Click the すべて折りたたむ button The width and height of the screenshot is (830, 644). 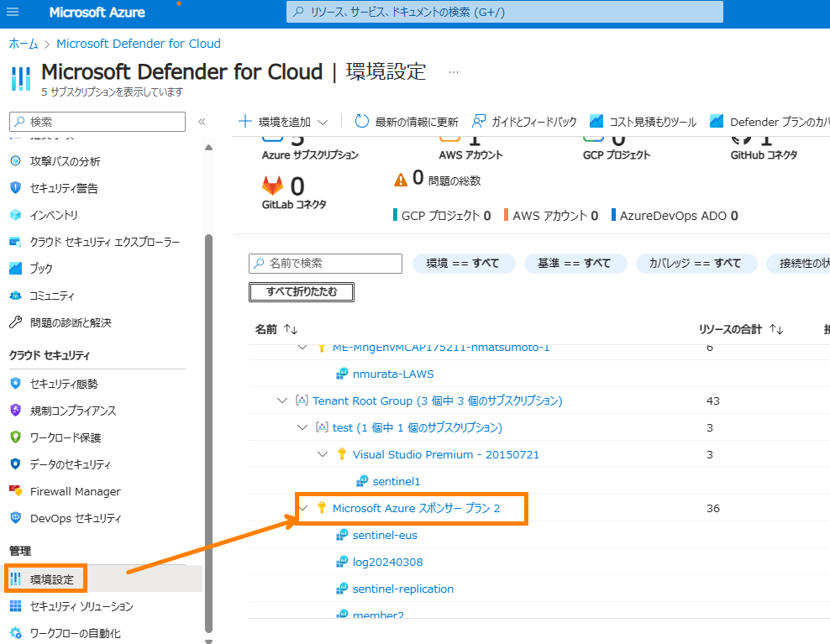coord(302,291)
